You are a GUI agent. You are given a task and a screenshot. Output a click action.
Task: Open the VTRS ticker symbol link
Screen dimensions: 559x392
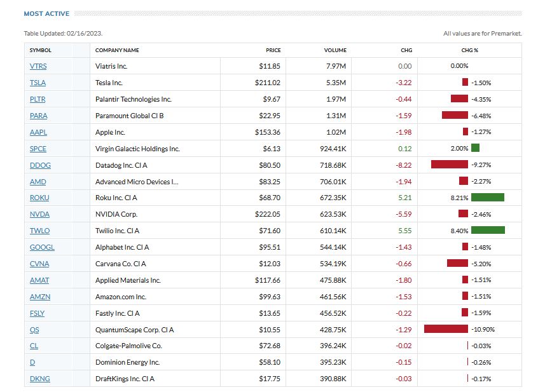(x=38, y=66)
